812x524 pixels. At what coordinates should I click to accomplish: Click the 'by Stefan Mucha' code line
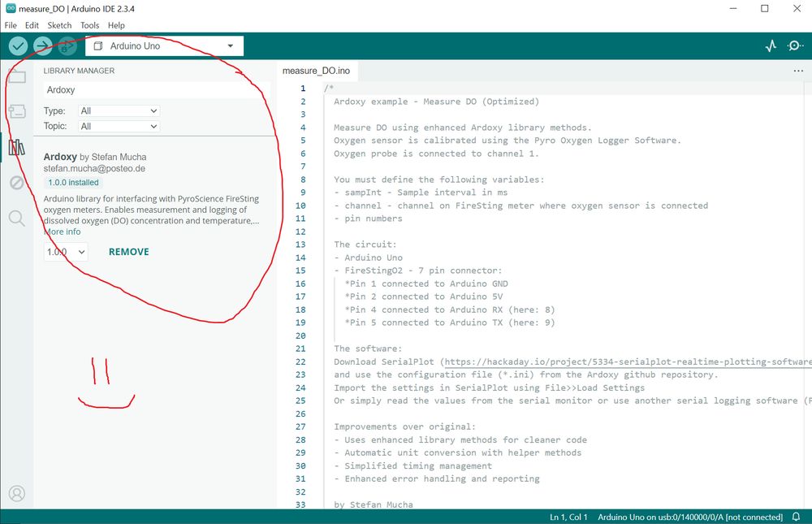click(374, 505)
